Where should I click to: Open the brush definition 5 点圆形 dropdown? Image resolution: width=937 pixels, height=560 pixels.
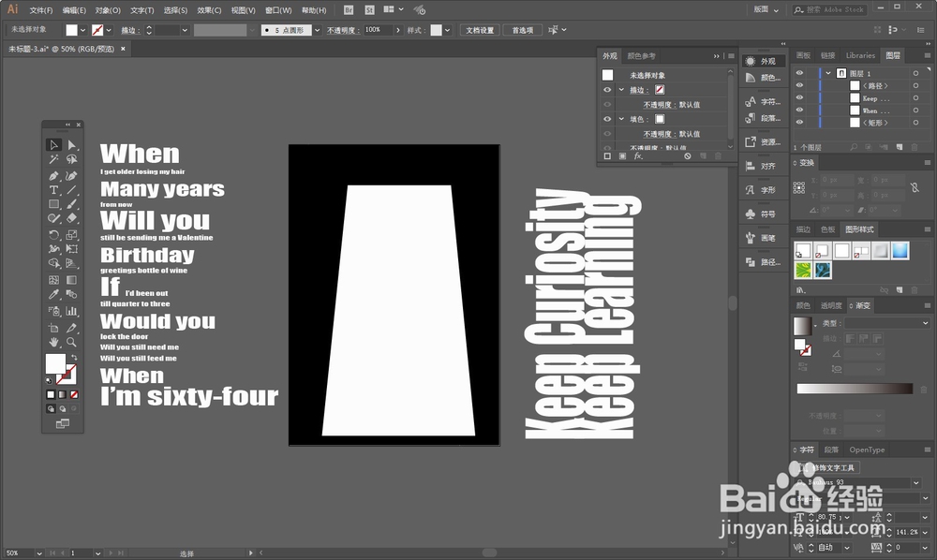318,30
